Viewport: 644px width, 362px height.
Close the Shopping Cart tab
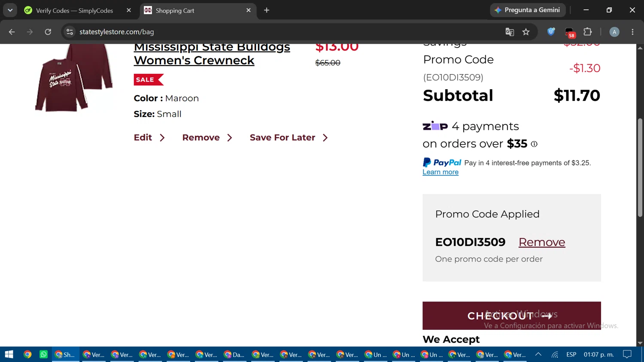point(248,10)
